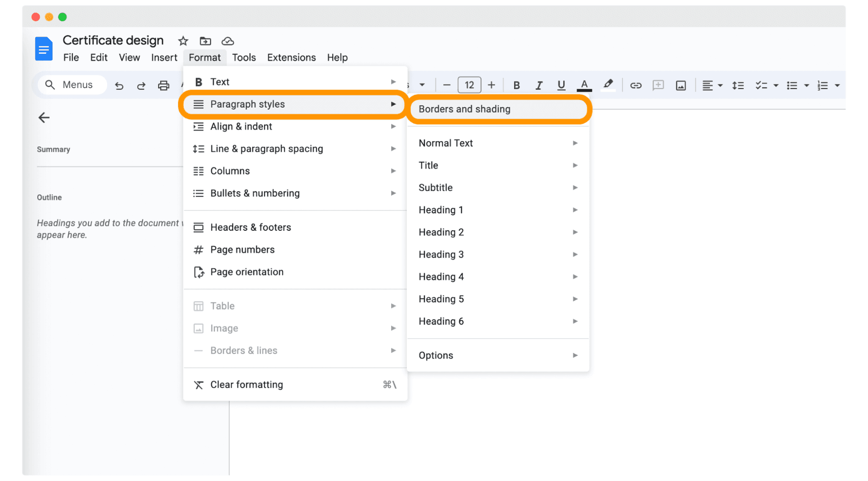Click the Google Docs home icon
Image resolution: width=868 pixels, height=481 pixels.
click(x=43, y=48)
